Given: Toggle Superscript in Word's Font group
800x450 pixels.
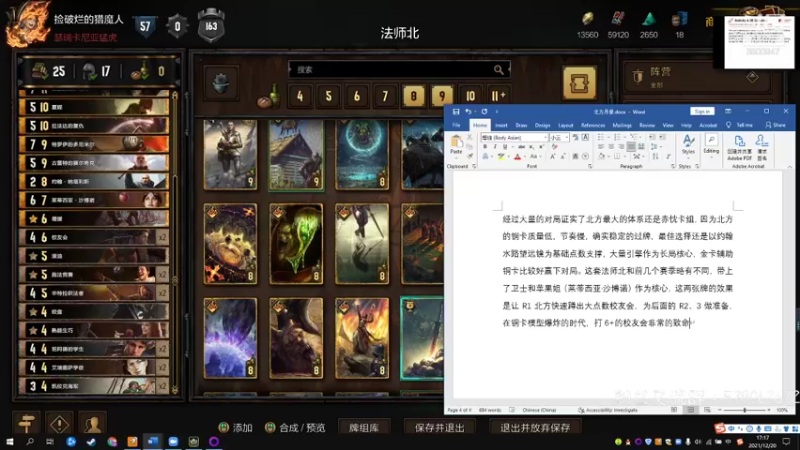Looking at the screenshot, I should click(x=541, y=147).
